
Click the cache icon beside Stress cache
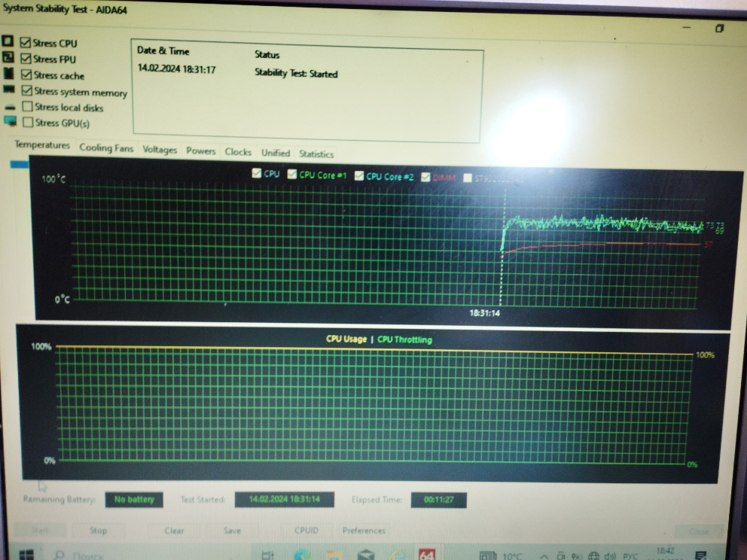8,73
